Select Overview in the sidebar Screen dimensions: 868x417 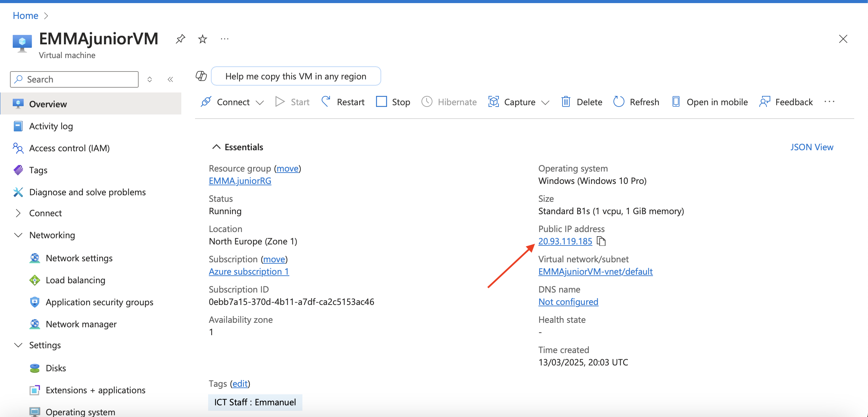(91, 104)
